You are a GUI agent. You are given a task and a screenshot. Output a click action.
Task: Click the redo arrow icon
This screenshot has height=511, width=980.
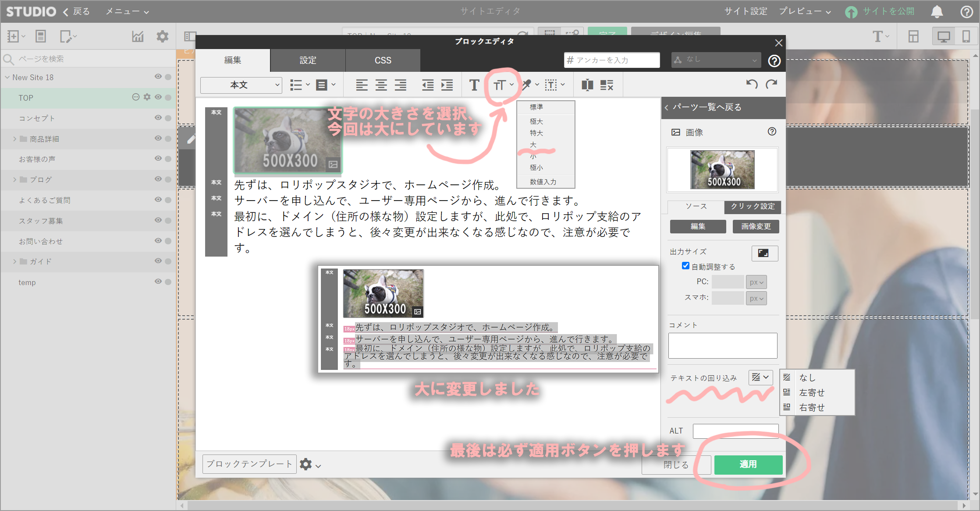pyautogui.click(x=771, y=84)
